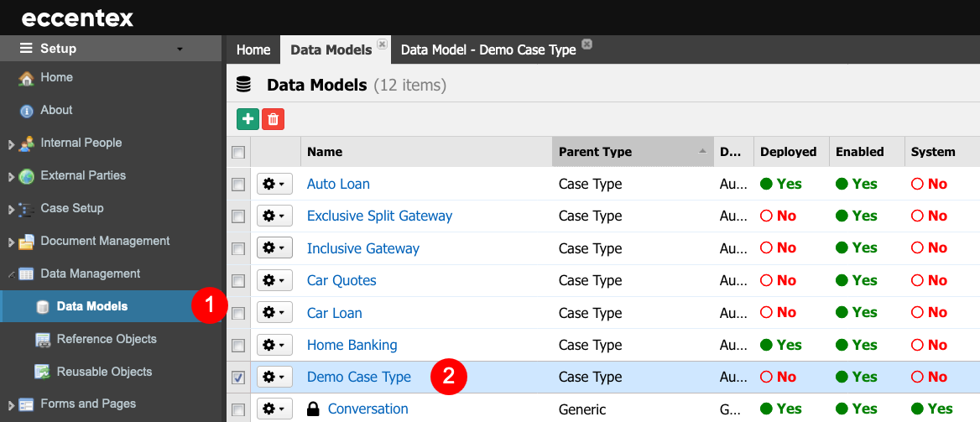Close the Data Models tab
The image size is (980, 422).
(382, 44)
